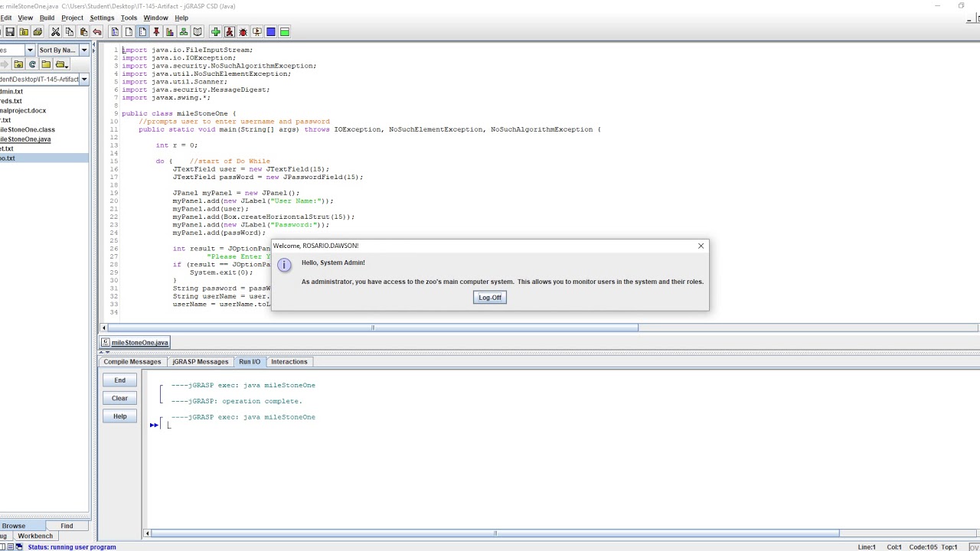Click the Run I/O horizontal scrollbar
980x551 pixels.
495,533
